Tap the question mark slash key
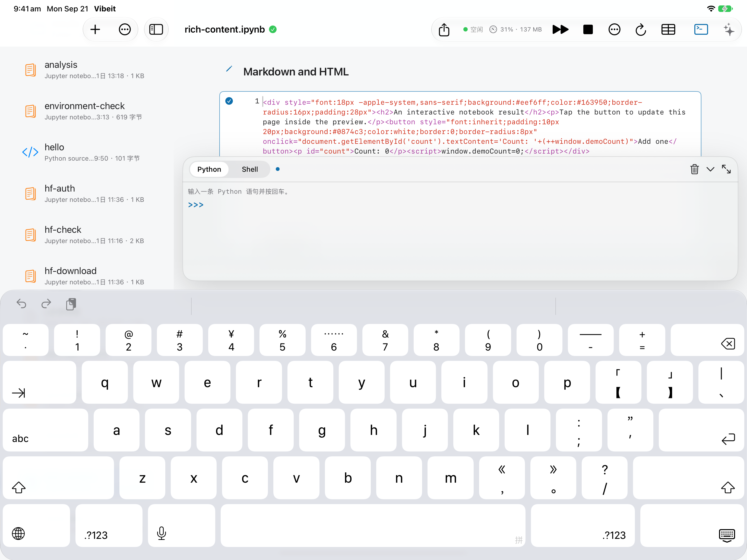Image resolution: width=747 pixels, height=560 pixels. pos(604,478)
